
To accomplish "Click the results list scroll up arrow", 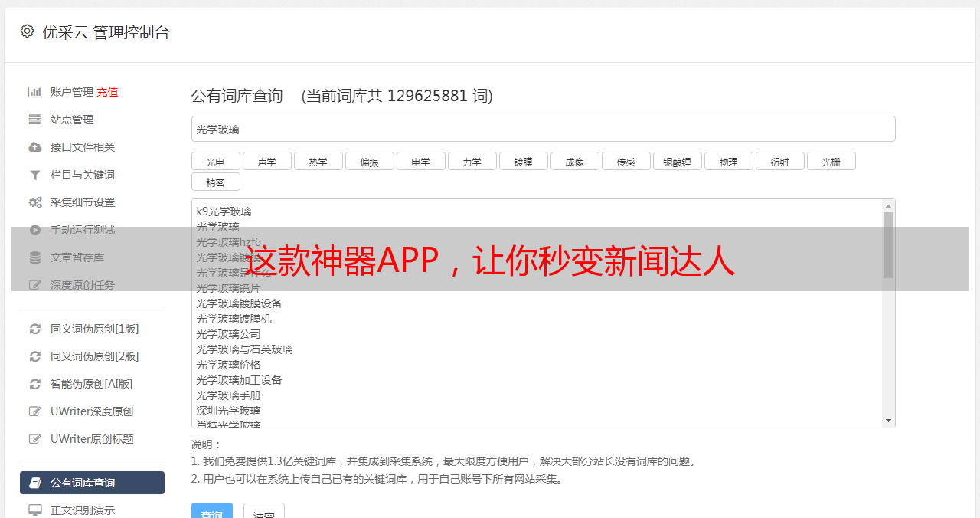I will (888, 206).
